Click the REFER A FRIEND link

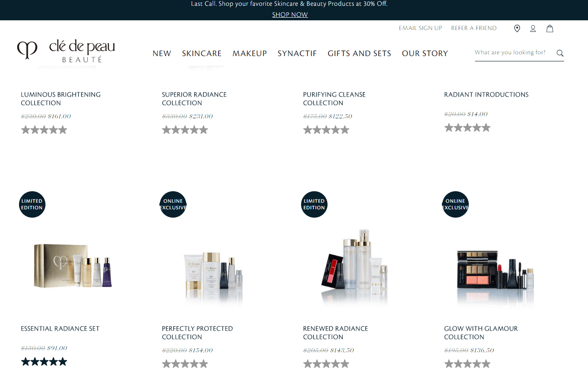[474, 28]
